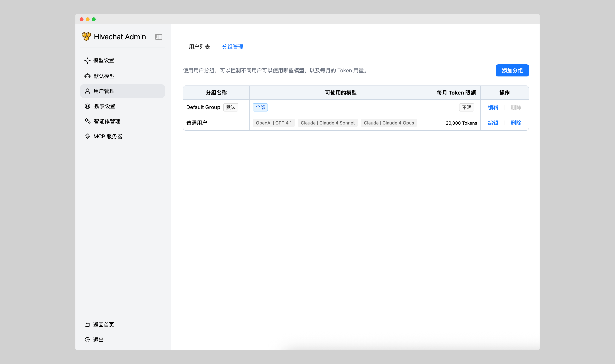
Task: Click the 普通用户 name cell
Action: point(216,123)
